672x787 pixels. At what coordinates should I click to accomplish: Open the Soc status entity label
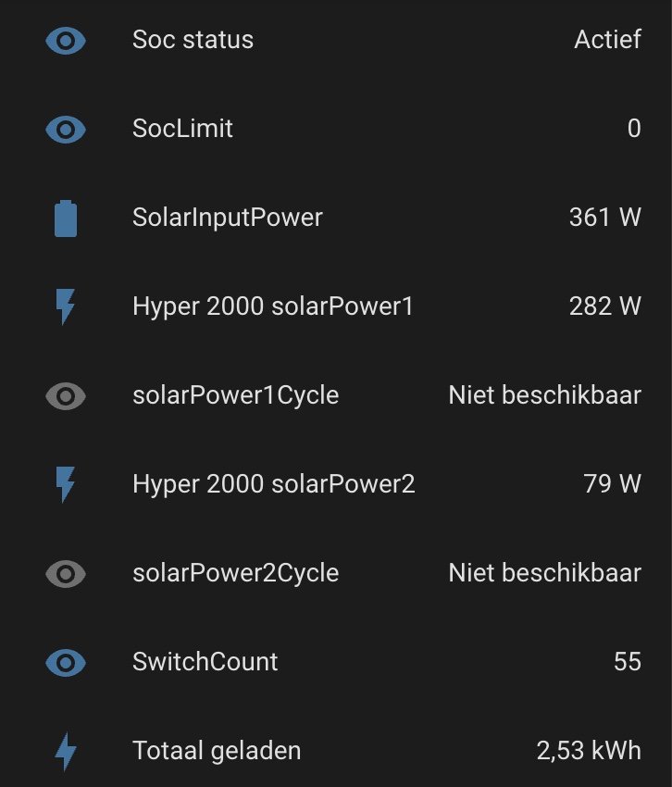tap(193, 40)
